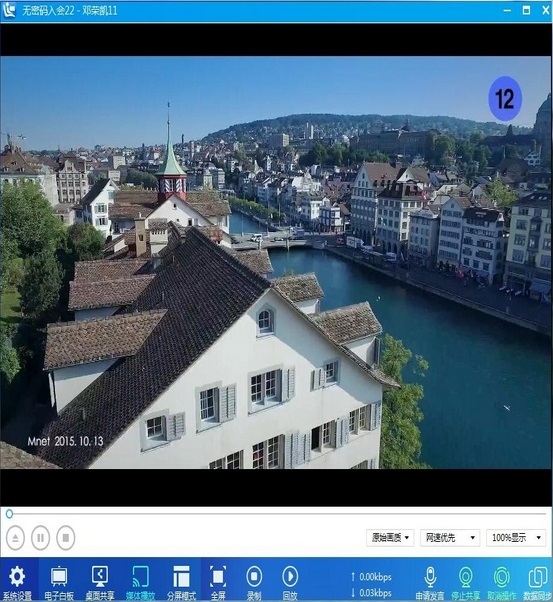Viewport: 553px width, 602px height.
Task: Click the video preview area
Action: pyautogui.click(x=276, y=263)
